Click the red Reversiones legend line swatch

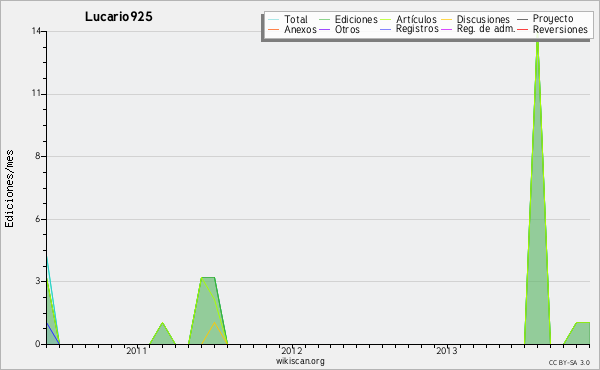pyautogui.click(x=522, y=29)
